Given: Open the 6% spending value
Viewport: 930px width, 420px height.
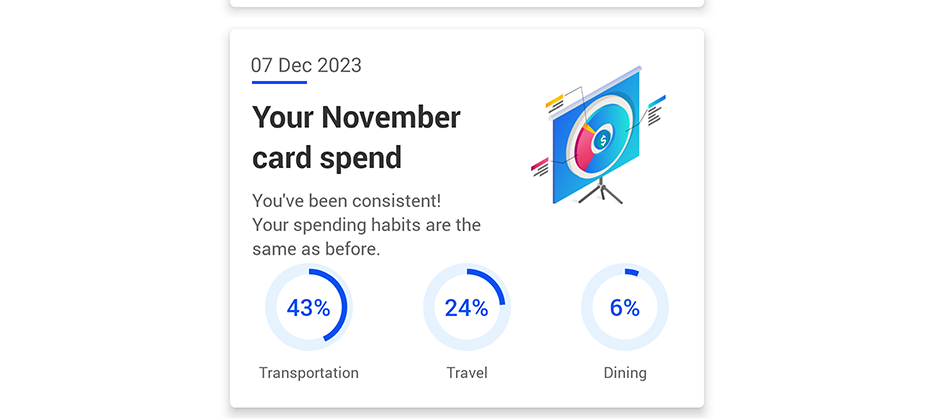Looking at the screenshot, I should point(625,308).
